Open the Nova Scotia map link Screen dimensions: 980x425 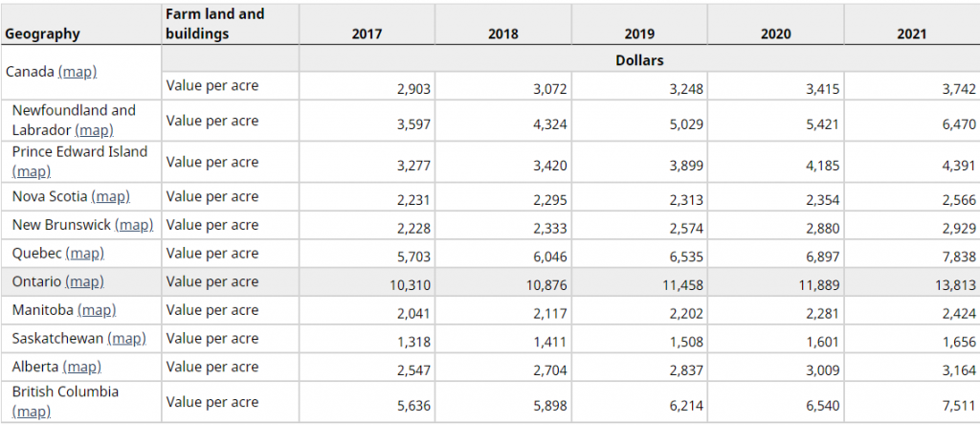111,197
